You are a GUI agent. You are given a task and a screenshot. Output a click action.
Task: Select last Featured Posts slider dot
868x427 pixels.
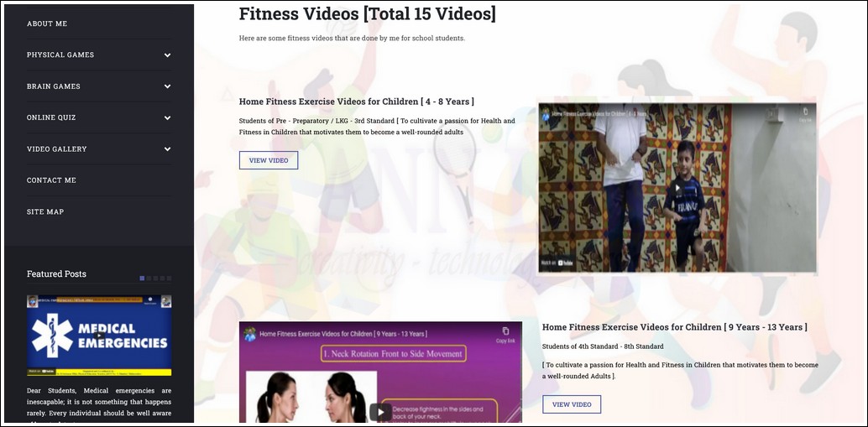pyautogui.click(x=169, y=278)
